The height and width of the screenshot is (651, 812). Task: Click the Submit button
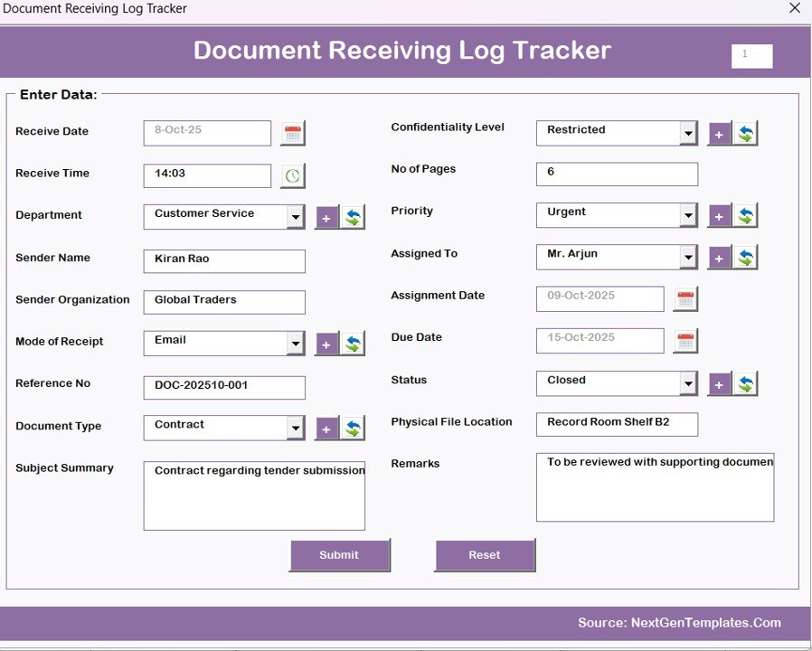click(340, 555)
